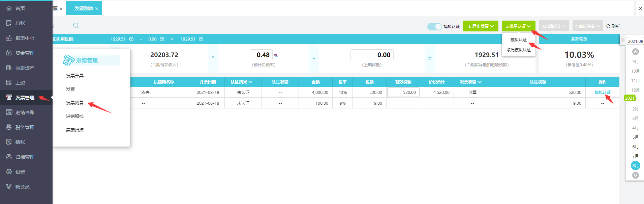Switch to the 发票测算 tab
The width and height of the screenshot is (644, 204).
[x=84, y=8]
